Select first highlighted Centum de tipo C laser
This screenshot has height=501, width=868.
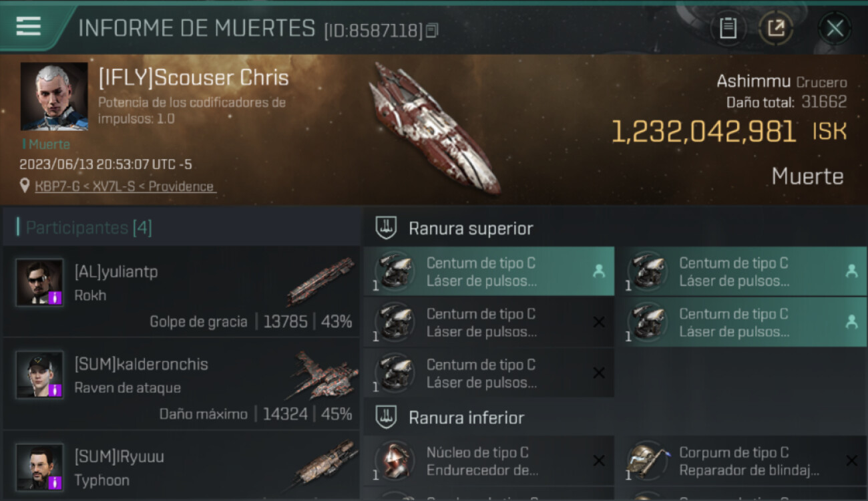pyautogui.click(x=489, y=271)
